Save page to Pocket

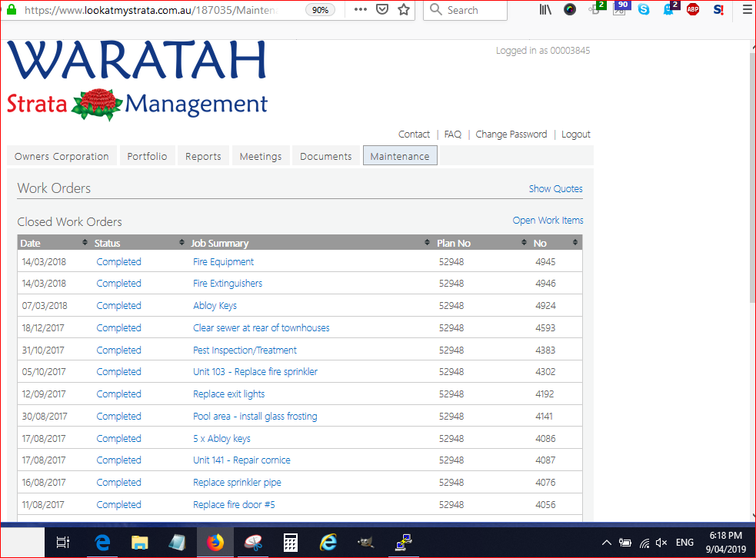tap(382, 10)
